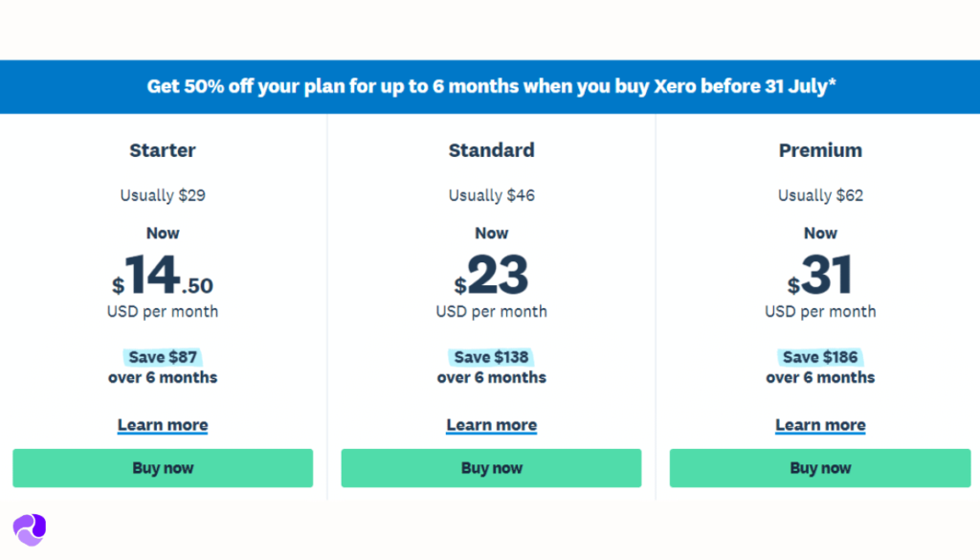Screen dimensions: 980x560
Task: Select the Buy now button for Premium plan
Action: tap(820, 468)
